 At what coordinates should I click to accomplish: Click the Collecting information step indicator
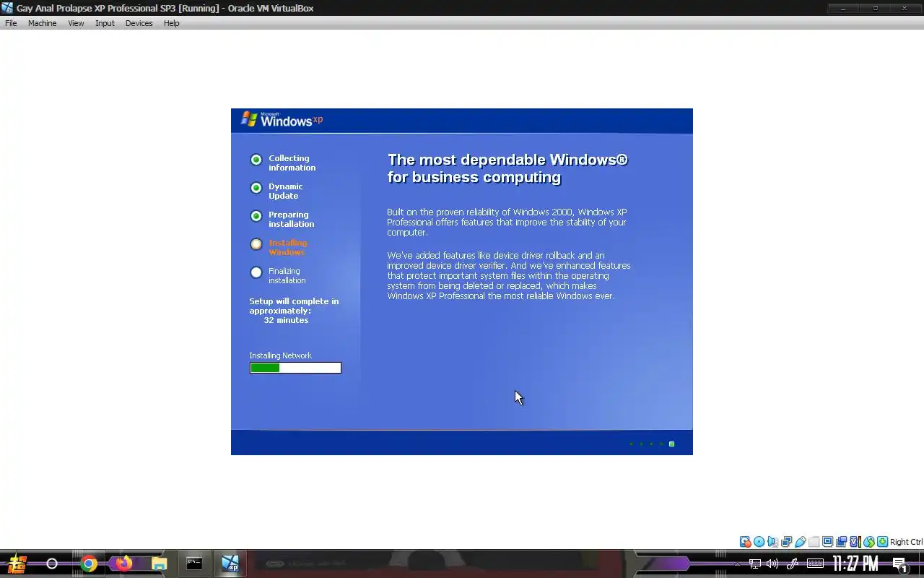click(x=256, y=160)
